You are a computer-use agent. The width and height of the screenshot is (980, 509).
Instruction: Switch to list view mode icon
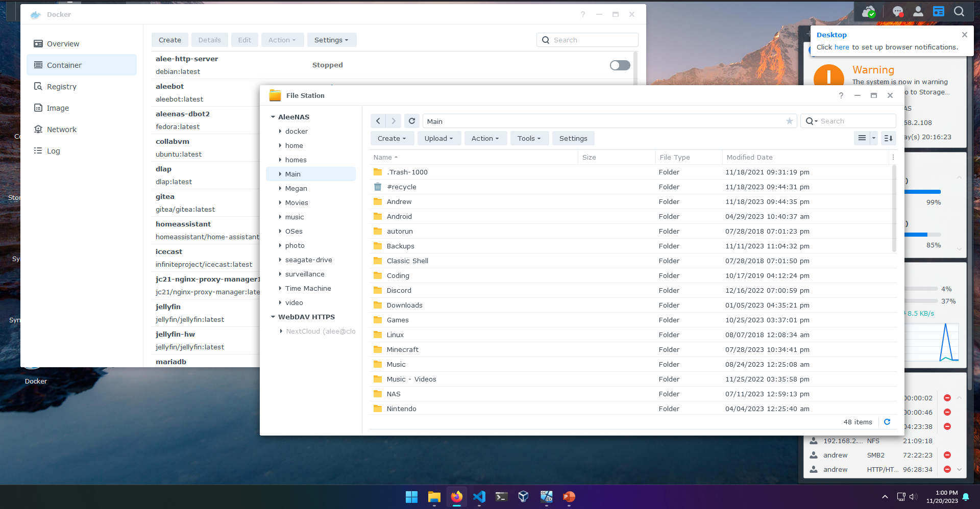tap(862, 138)
